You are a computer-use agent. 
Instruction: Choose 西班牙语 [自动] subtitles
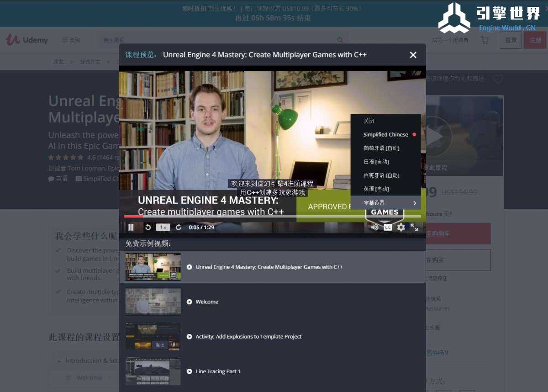click(x=385, y=175)
